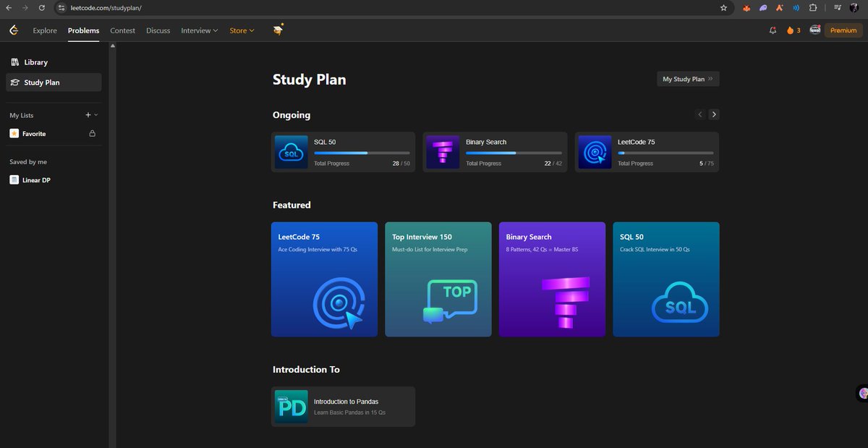The width and height of the screenshot is (868, 448).
Task: Open the Problems tab
Action: coord(83,30)
